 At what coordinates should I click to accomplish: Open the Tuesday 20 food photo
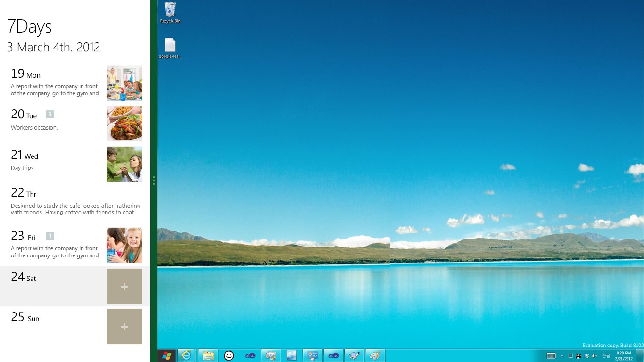(x=124, y=123)
